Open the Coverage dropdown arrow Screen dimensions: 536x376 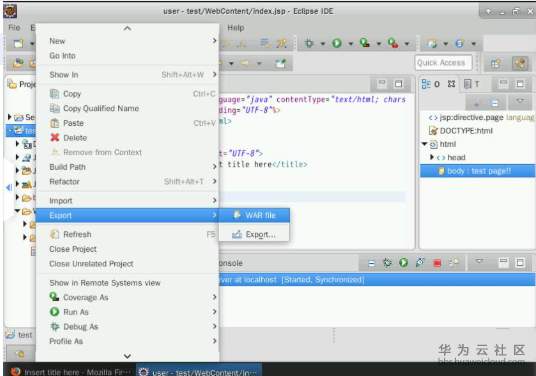[x=379, y=44]
